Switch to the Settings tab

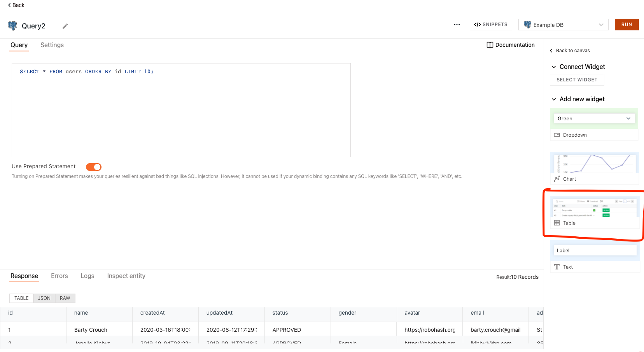tap(52, 45)
